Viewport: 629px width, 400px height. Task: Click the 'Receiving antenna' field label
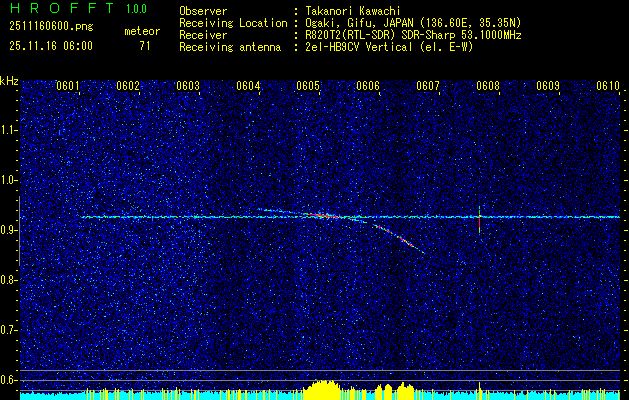230,47
